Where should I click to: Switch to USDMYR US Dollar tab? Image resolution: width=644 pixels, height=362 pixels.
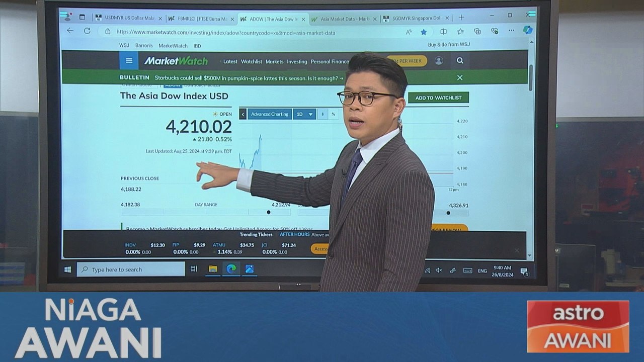point(130,18)
